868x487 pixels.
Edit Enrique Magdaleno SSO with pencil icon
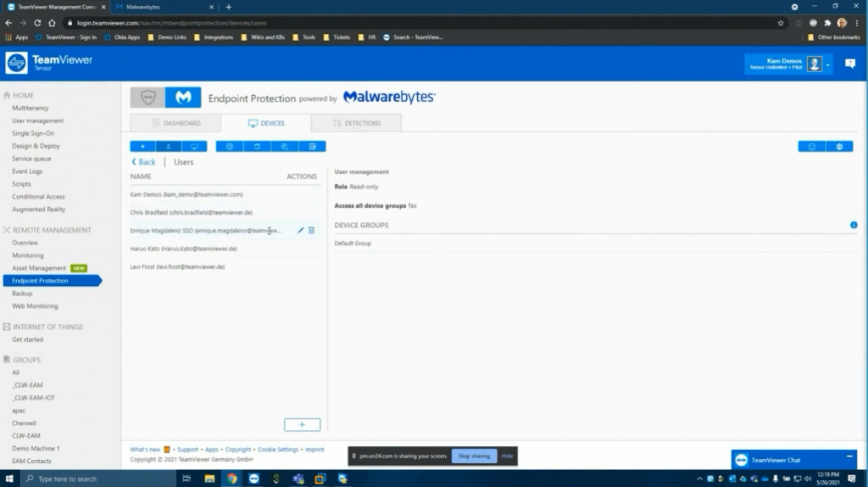tap(301, 231)
